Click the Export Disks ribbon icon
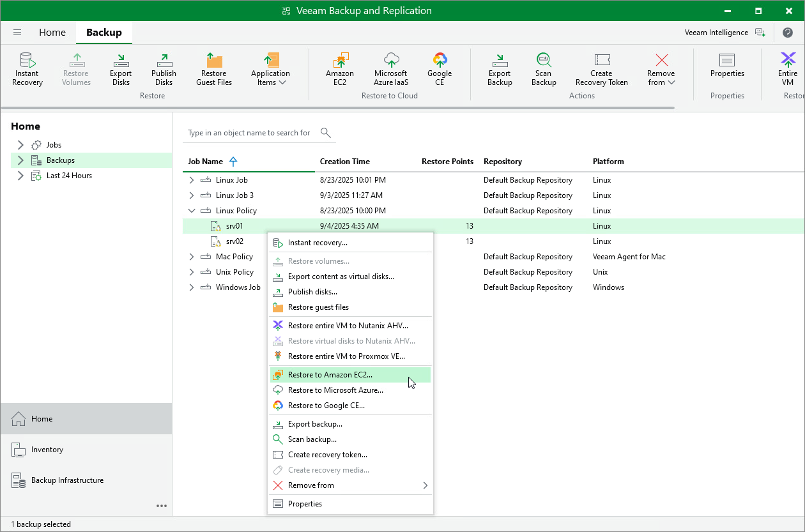This screenshot has width=805, height=532. [121, 69]
